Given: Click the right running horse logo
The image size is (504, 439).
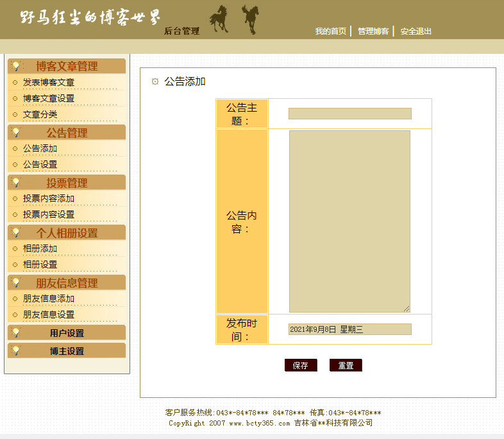Looking at the screenshot, I should pyautogui.click(x=251, y=19).
